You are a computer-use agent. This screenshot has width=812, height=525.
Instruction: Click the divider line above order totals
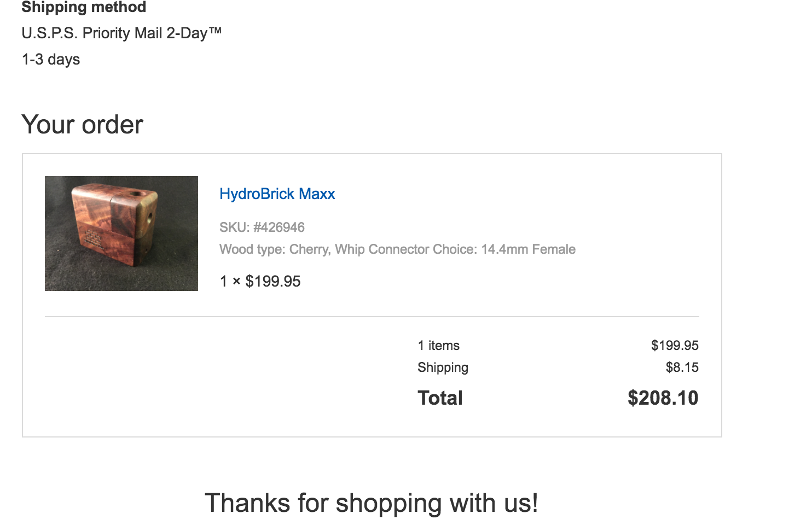[x=372, y=317]
